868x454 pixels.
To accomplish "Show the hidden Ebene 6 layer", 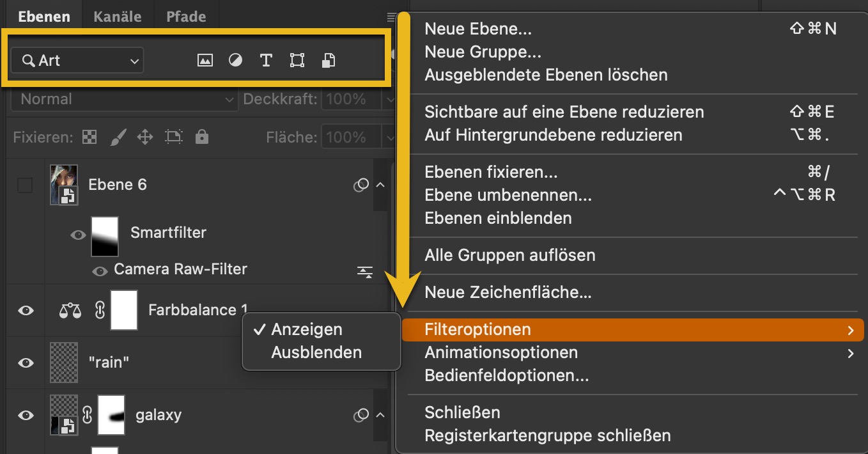I will coord(25,185).
